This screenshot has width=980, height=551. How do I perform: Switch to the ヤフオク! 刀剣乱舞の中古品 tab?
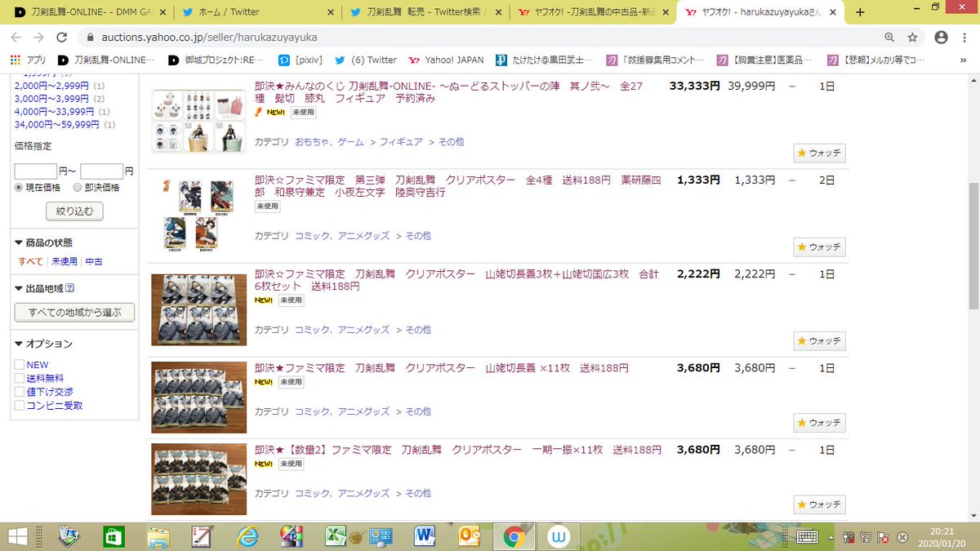[592, 12]
